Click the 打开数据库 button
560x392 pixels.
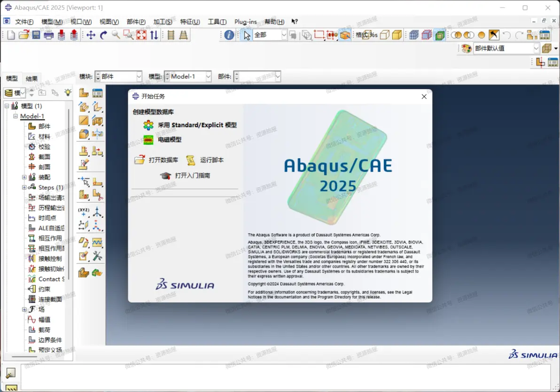coord(156,160)
